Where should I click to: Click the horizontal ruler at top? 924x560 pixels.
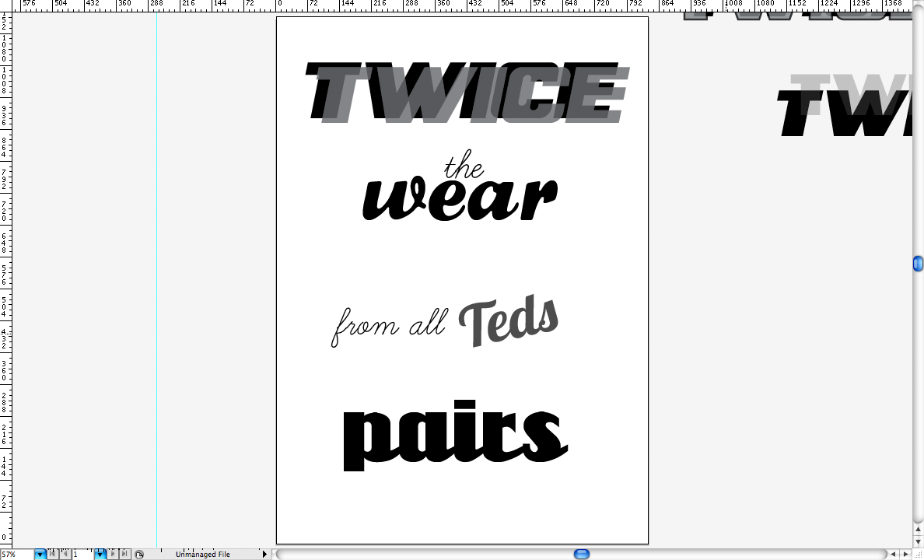pyautogui.click(x=462, y=6)
